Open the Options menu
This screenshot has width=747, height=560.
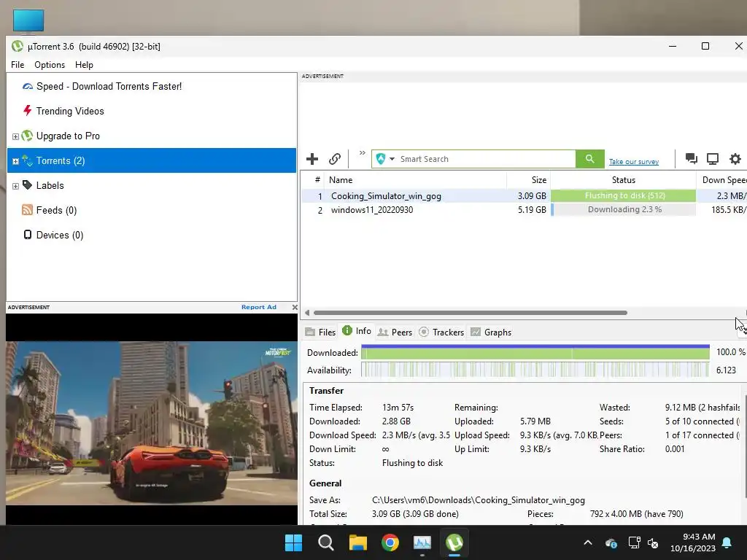point(50,65)
